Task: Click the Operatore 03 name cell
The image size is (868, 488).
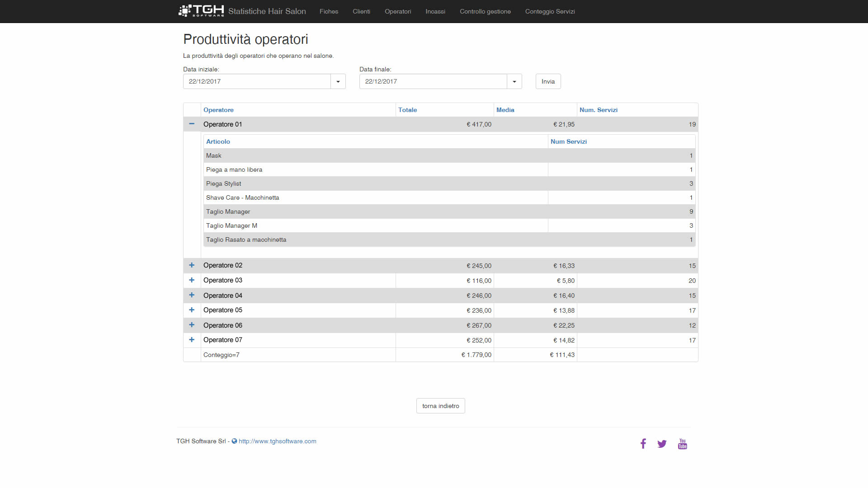Action: 298,281
